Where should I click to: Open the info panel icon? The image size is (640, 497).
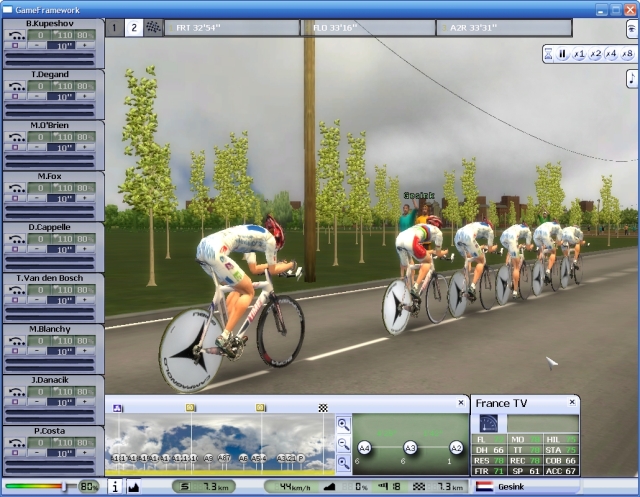[x=114, y=486]
